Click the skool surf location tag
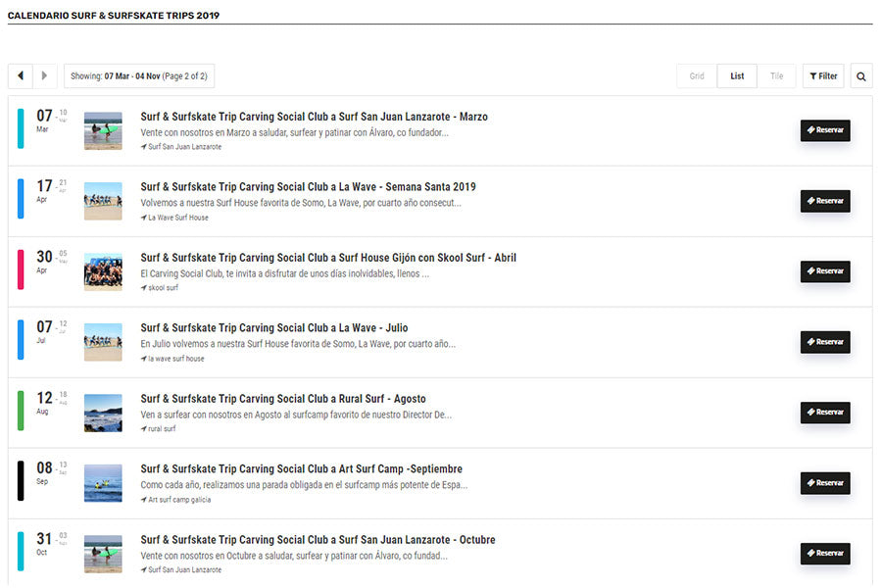The image size is (882, 588). click(162, 288)
